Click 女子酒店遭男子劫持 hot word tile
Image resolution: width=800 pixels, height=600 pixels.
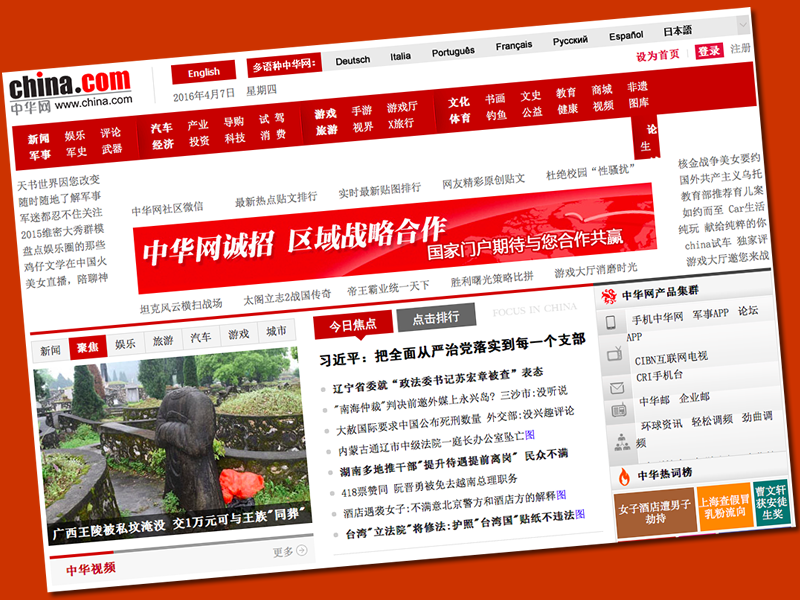click(655, 512)
